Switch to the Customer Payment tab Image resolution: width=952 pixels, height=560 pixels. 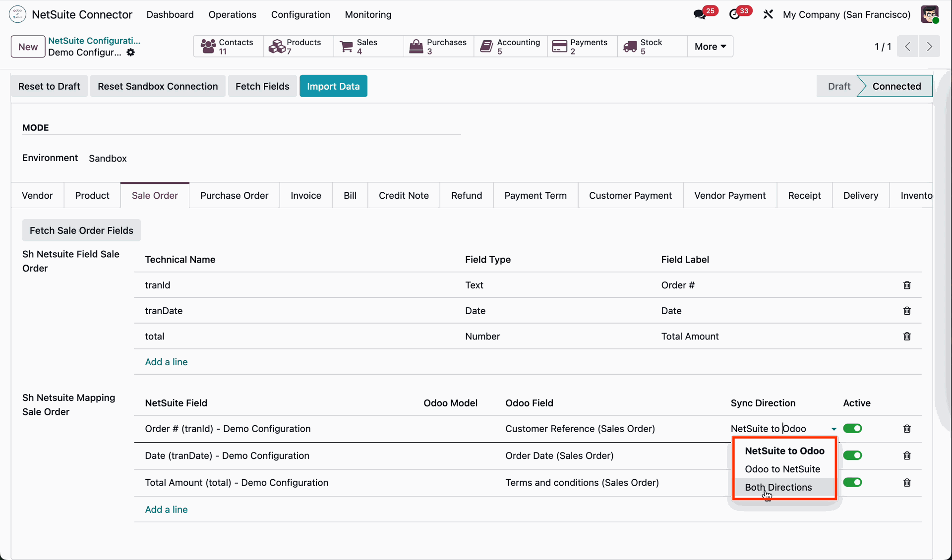click(x=630, y=195)
